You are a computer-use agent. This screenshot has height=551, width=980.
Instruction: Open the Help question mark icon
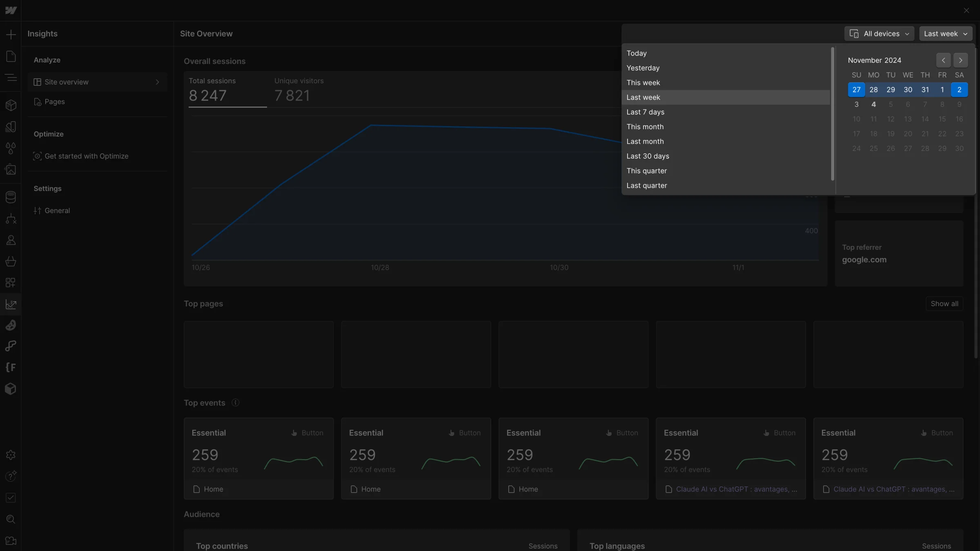point(11,476)
